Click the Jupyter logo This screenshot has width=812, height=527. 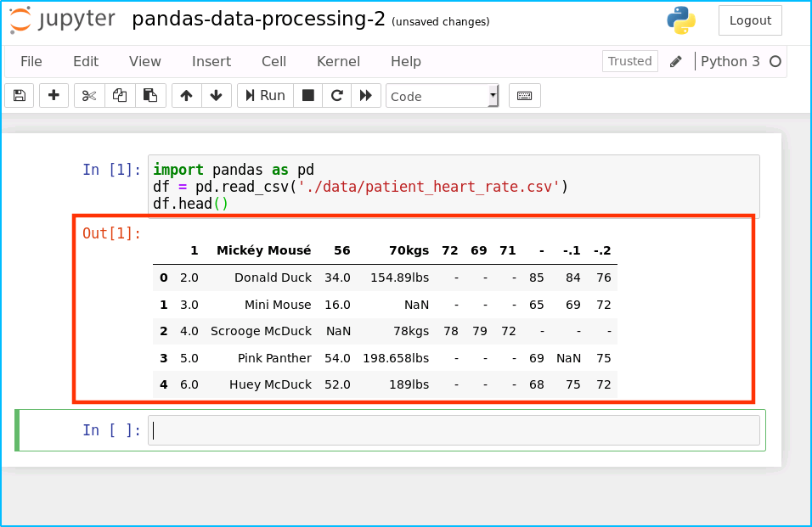coord(62,20)
